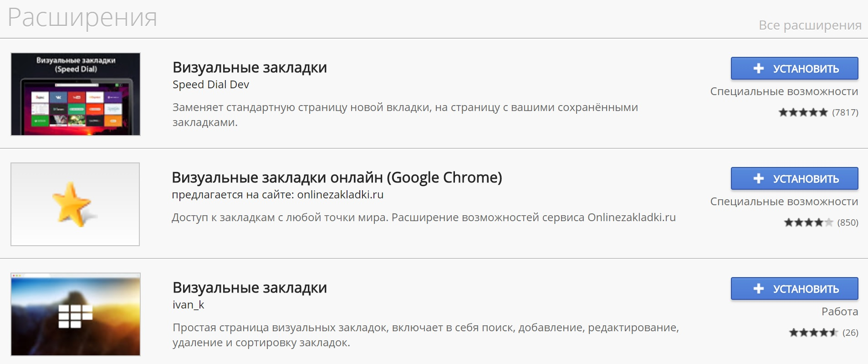The image size is (868, 364).
Task: Click the 'Работа' category label
Action: tap(839, 312)
